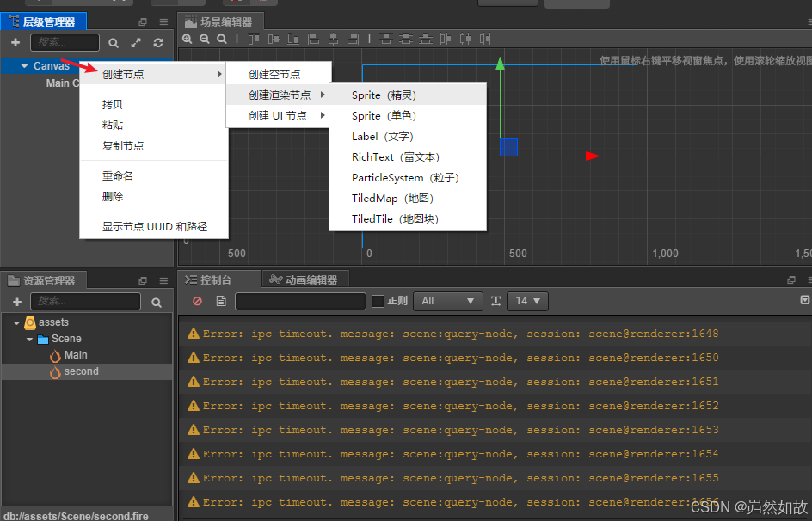The height and width of the screenshot is (521, 812).
Task: Switch to the 动画编辑器 animation editor tab
Action: [x=304, y=280]
